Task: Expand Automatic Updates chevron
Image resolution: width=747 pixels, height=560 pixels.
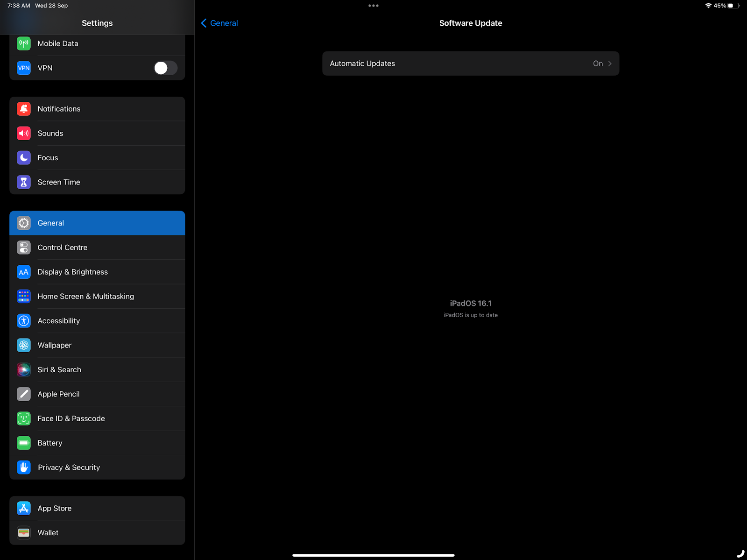Action: click(610, 64)
